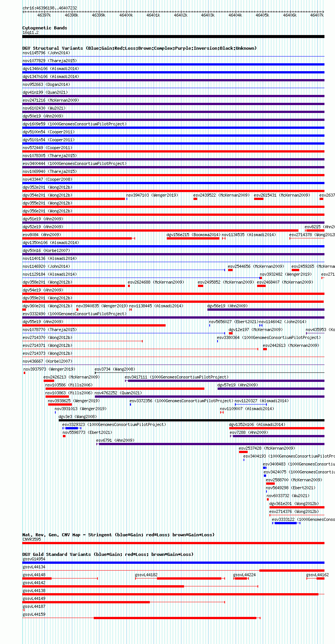Select dgv41n199 (Quan2021) variant
This screenshot has width=335, height=644.
[45, 92]
